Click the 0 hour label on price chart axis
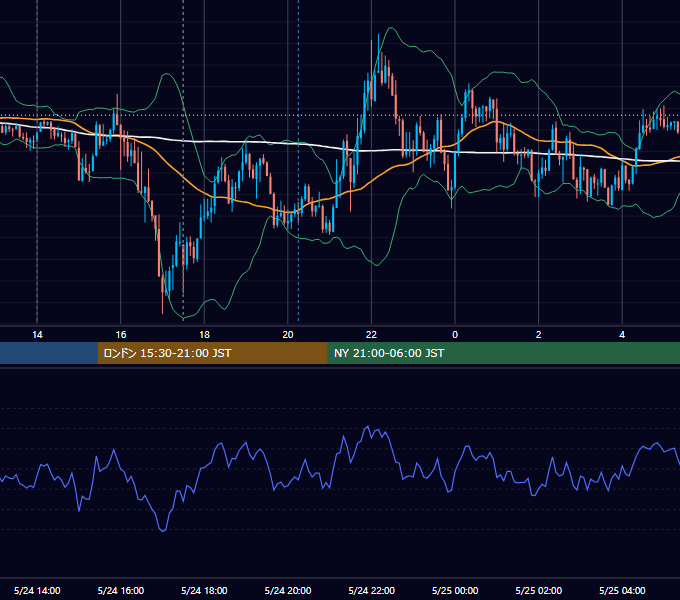 455,335
